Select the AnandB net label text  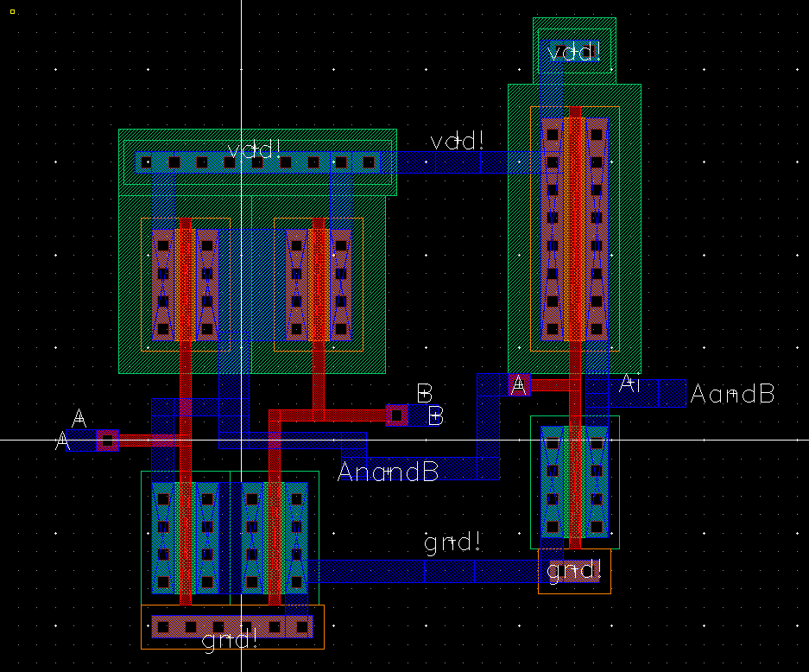click(388, 472)
